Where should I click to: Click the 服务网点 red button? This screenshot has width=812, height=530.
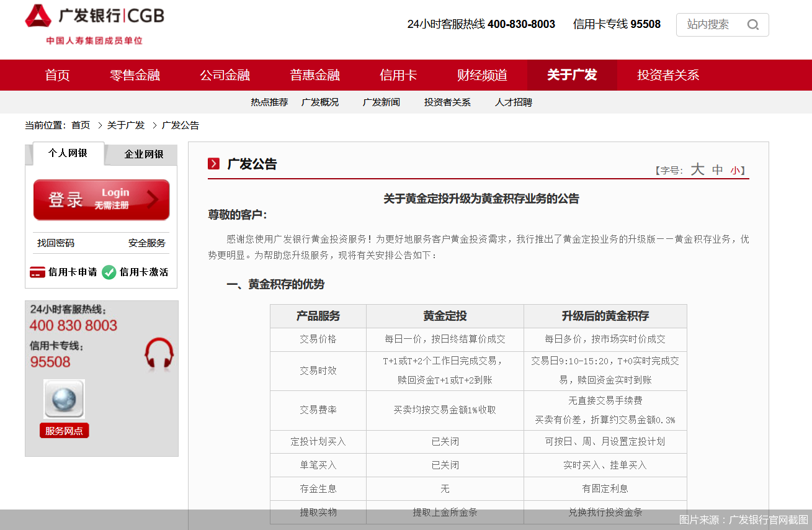(x=65, y=431)
